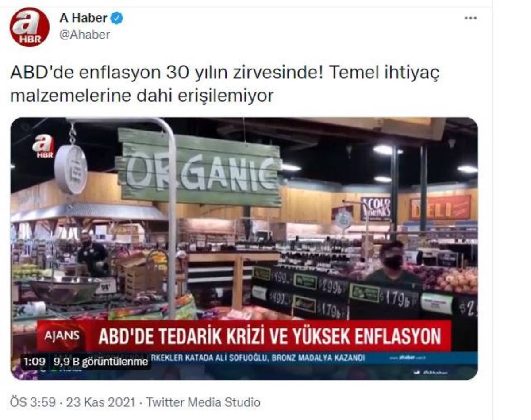Open the 23 Kas 2021 date link
531x420 pixels.
pyautogui.click(x=101, y=402)
